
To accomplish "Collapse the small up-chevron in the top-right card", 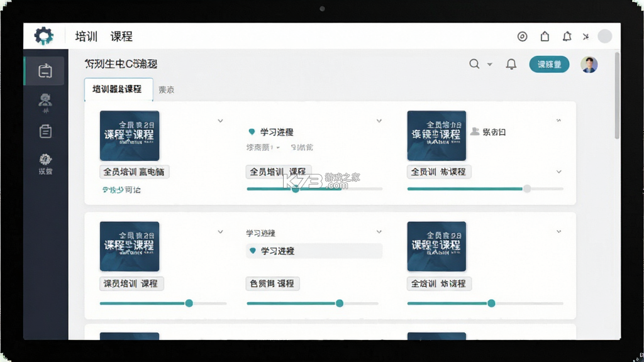I will click(558, 120).
